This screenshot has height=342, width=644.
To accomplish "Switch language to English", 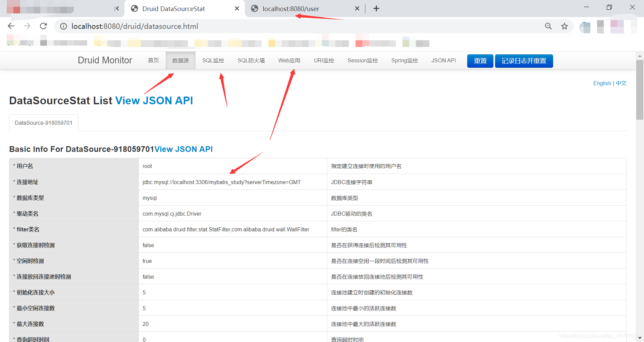I will click(602, 83).
